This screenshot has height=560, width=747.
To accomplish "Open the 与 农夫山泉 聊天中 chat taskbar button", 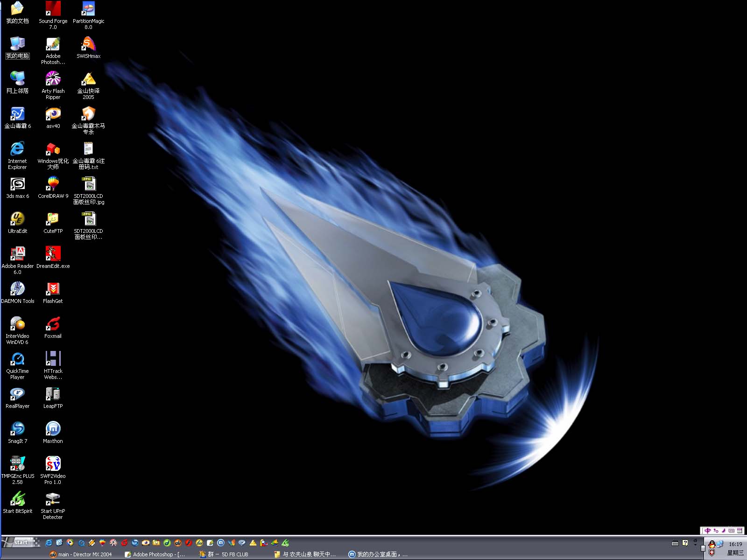I will [x=304, y=554].
